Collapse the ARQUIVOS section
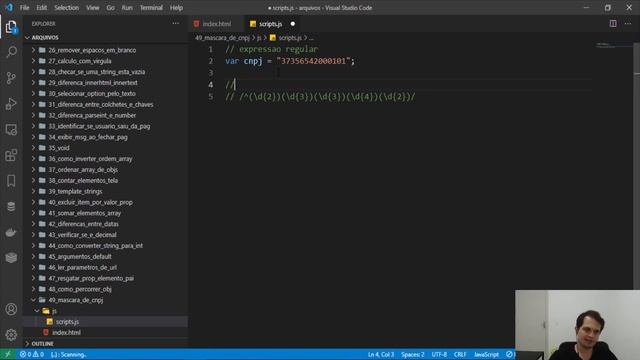 pos(105,38)
